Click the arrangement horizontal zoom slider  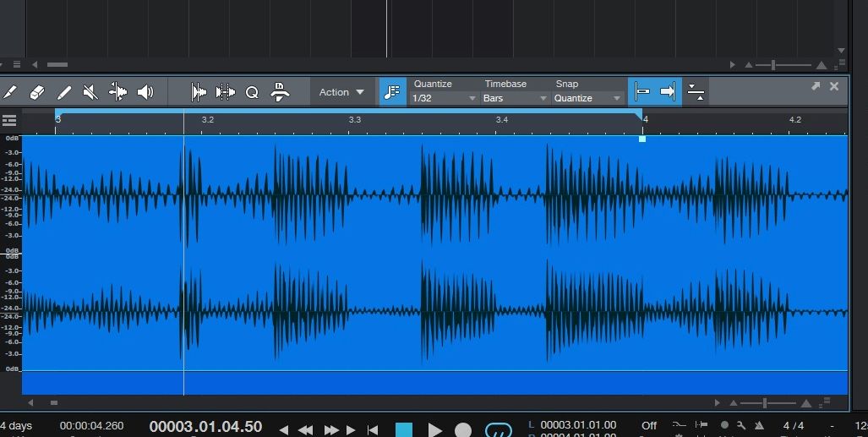tap(783, 65)
